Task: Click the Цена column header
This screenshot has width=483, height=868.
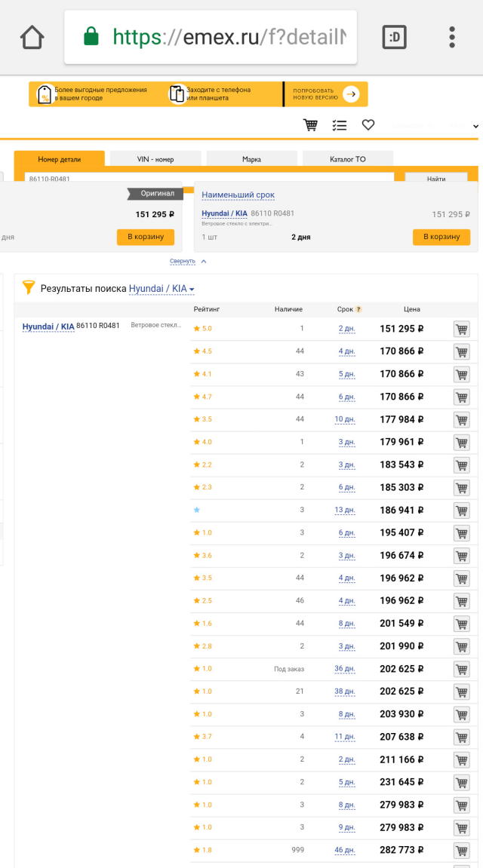Action: [412, 309]
